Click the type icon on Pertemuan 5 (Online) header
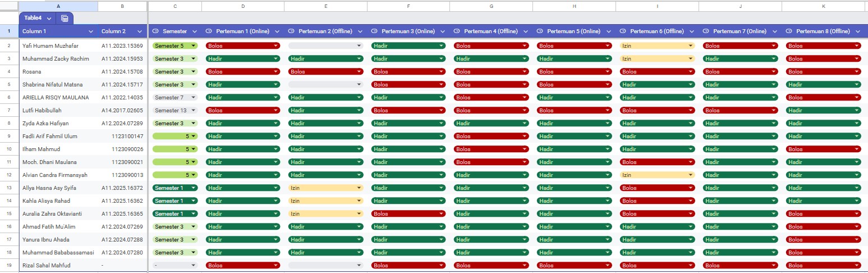Image resolution: width=868 pixels, height=273 pixels. point(540,31)
